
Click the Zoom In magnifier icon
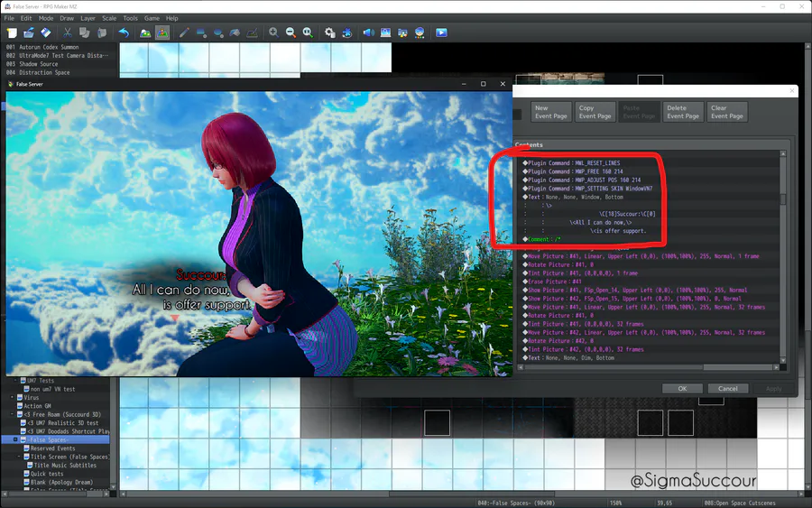[273, 32]
